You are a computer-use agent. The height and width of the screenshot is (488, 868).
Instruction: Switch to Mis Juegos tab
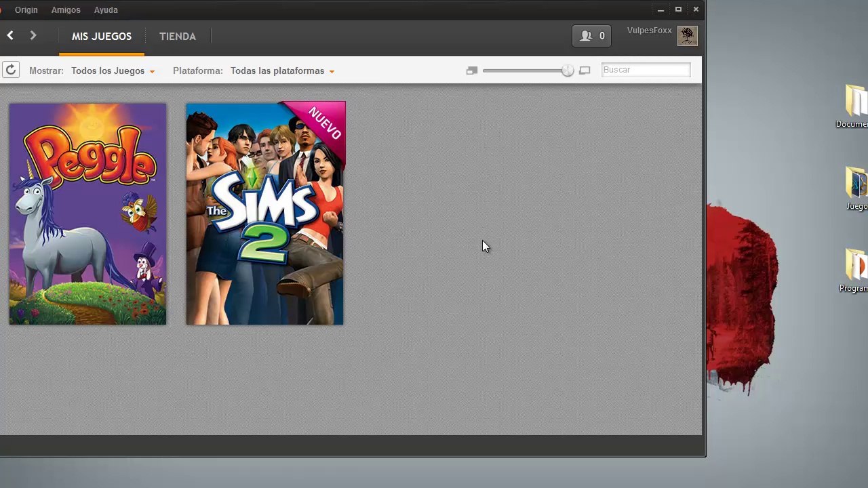click(x=102, y=37)
